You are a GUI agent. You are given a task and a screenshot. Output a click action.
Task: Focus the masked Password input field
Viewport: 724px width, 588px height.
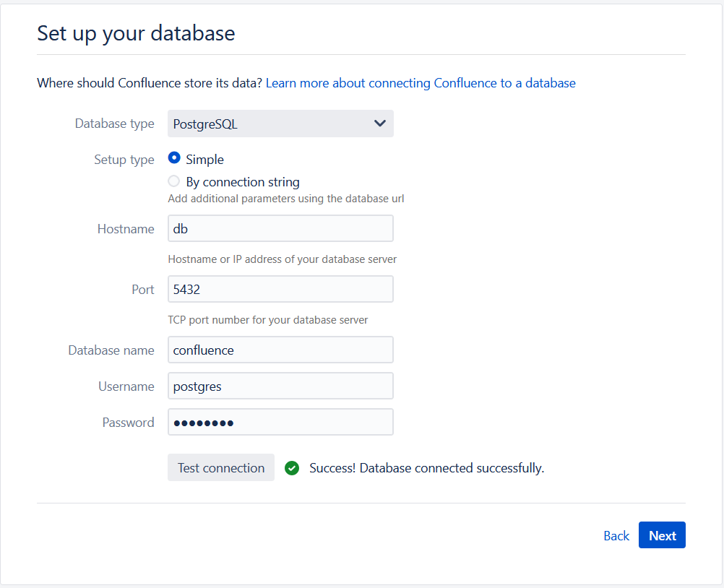(x=280, y=422)
